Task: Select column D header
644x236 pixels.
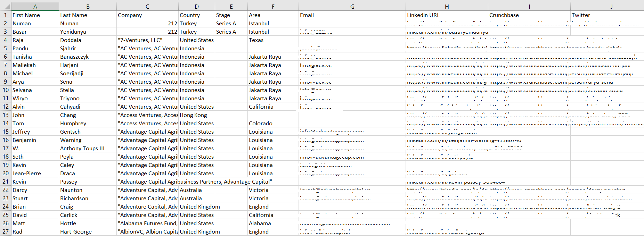Action: click(x=197, y=7)
